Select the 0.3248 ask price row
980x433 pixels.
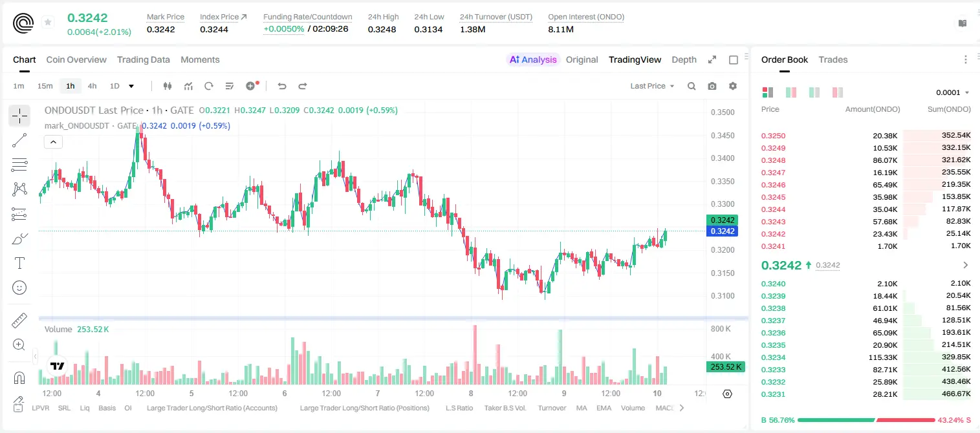(866, 160)
